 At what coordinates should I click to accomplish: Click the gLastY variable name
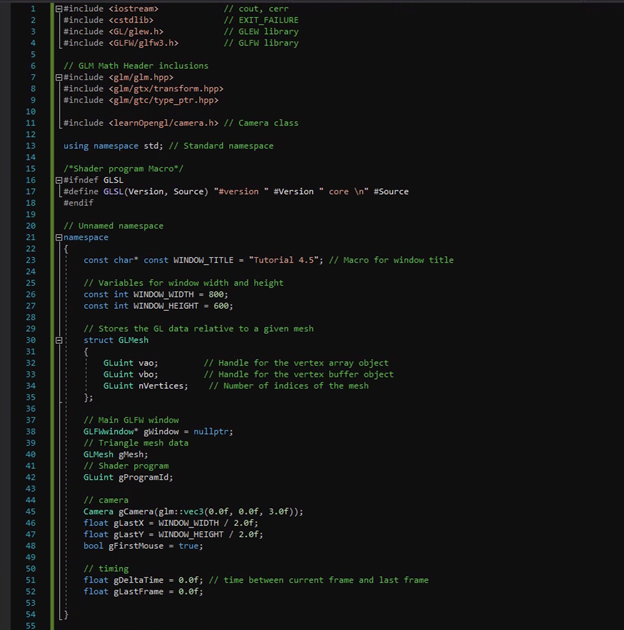click(129, 535)
